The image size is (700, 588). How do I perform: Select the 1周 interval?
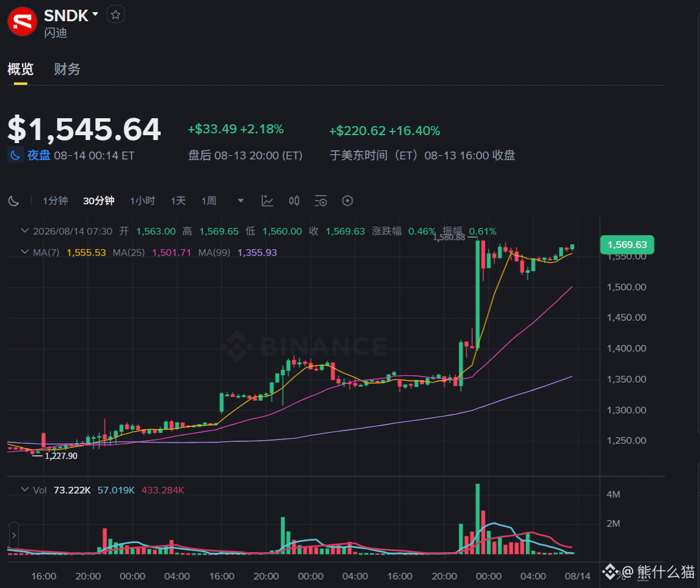(209, 201)
